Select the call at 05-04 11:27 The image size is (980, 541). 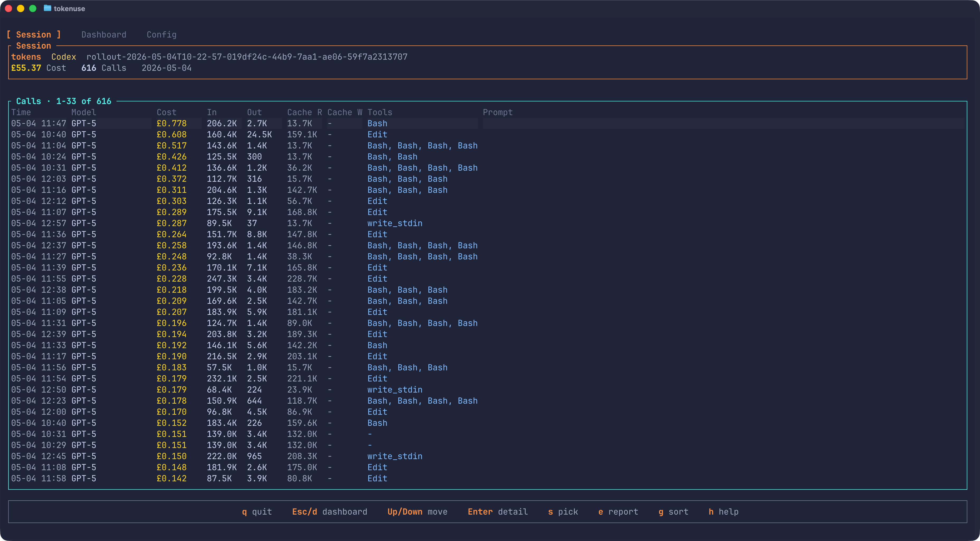click(x=487, y=256)
